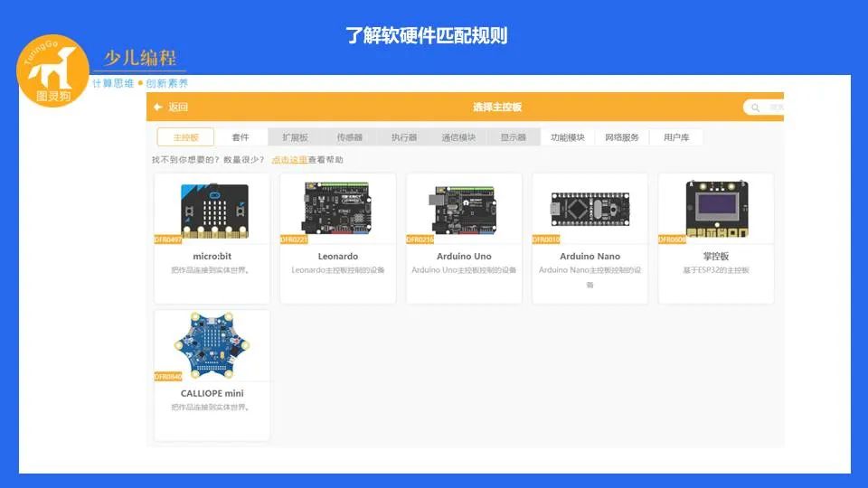Click the 点击这里 help link
The height and width of the screenshot is (488, 868).
pyautogui.click(x=289, y=160)
